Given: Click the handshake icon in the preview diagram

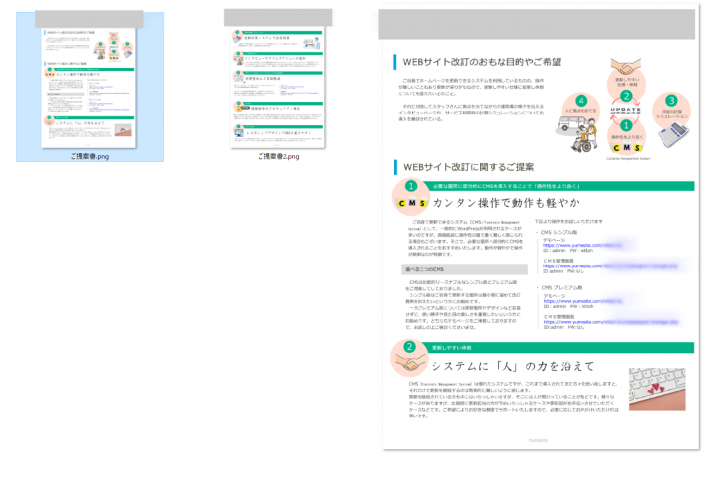Looking at the screenshot, I should (x=625, y=67).
